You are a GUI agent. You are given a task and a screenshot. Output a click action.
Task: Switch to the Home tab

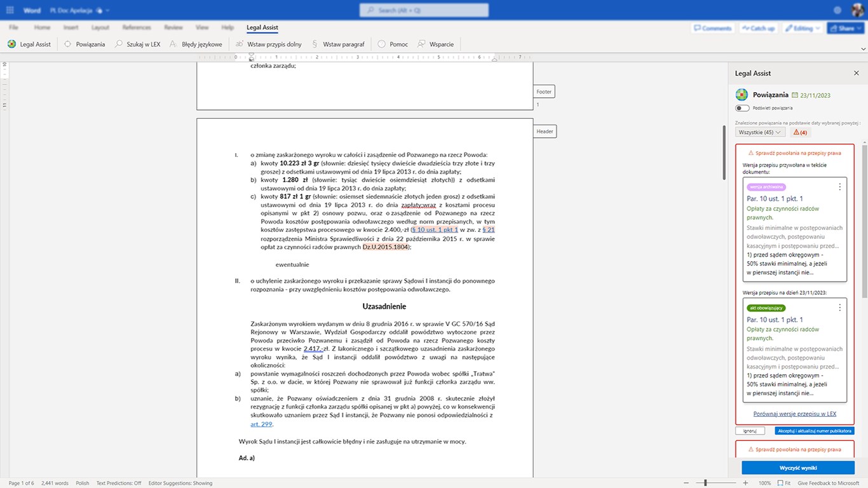point(42,28)
